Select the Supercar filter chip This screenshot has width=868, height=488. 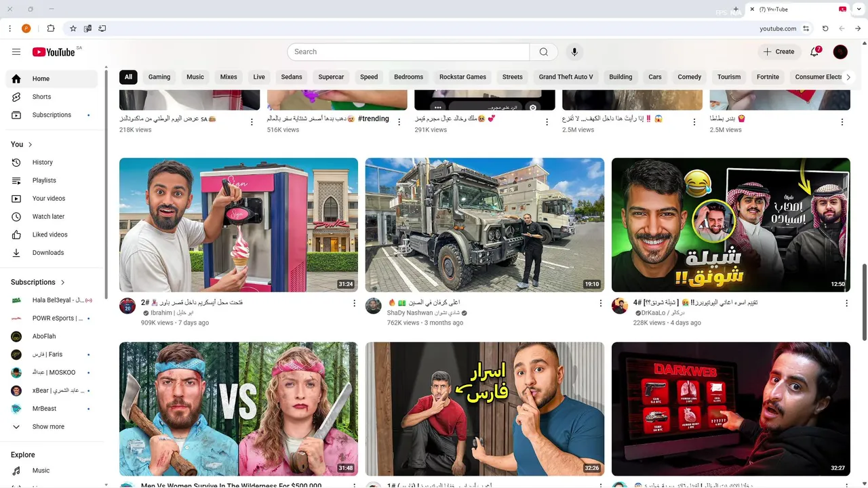click(331, 77)
